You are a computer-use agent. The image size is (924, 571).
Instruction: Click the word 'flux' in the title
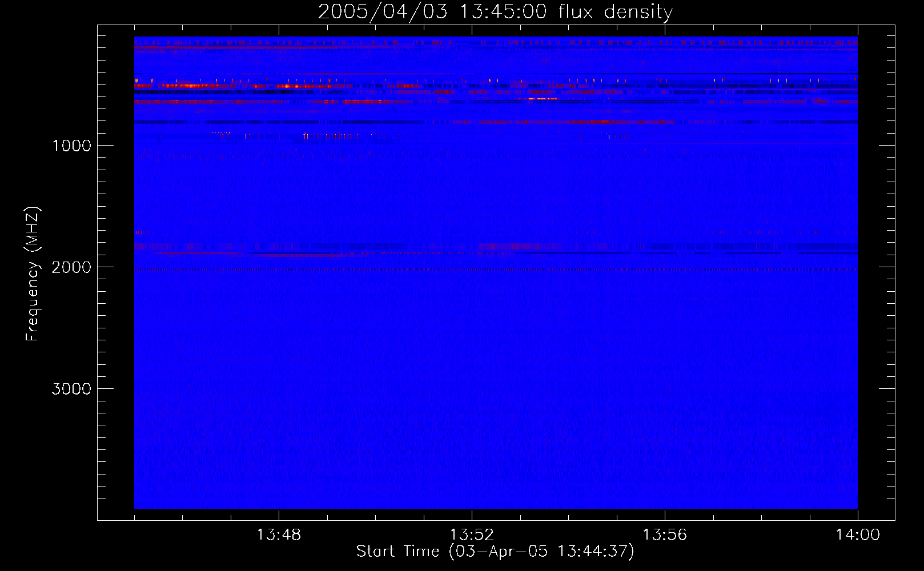point(576,11)
